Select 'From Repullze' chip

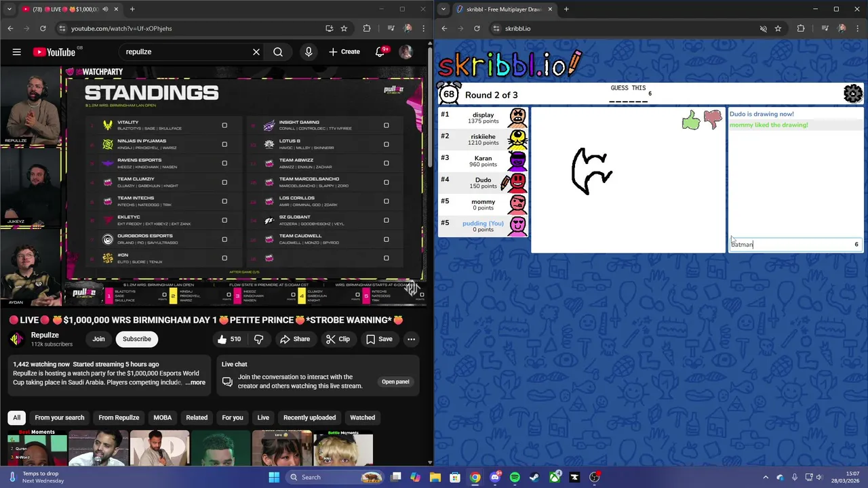click(119, 418)
